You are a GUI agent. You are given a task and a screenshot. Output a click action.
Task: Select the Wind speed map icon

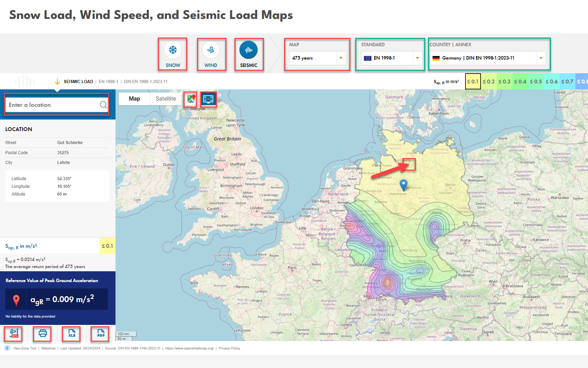tap(211, 54)
